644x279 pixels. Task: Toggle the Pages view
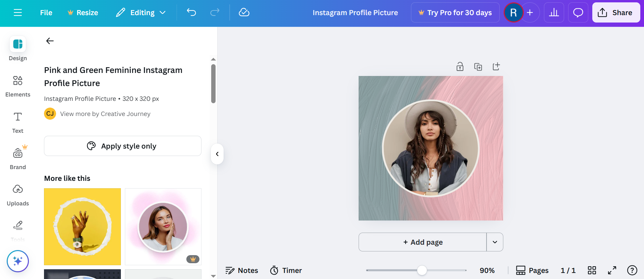point(532,270)
